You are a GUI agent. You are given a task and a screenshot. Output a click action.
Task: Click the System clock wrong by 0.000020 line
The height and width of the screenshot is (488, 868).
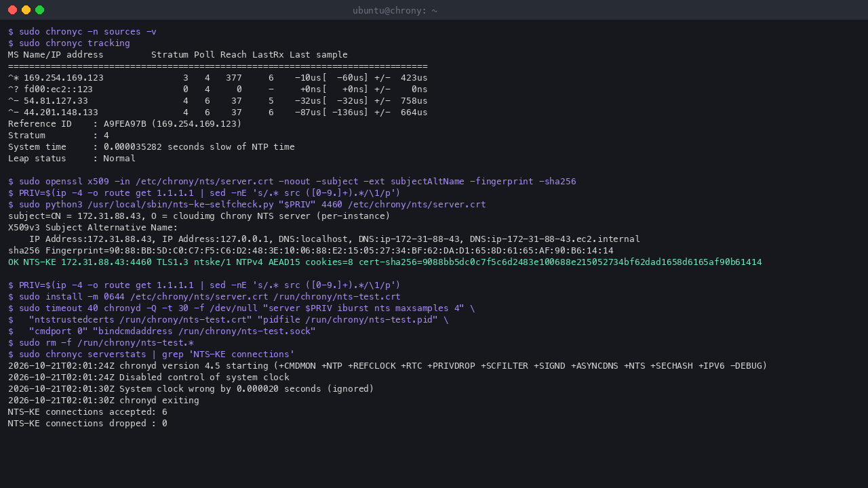pyautogui.click(x=191, y=389)
